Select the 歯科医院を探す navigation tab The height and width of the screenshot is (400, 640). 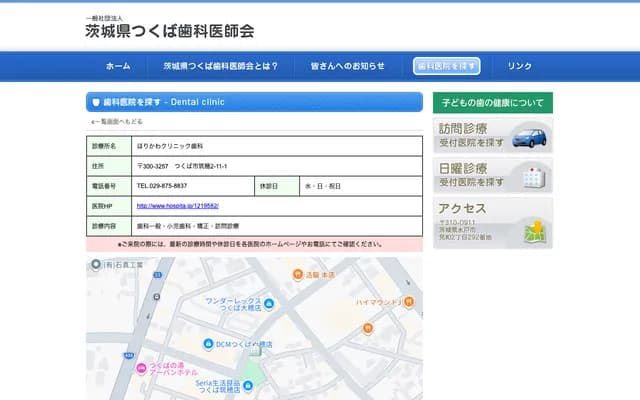447,66
